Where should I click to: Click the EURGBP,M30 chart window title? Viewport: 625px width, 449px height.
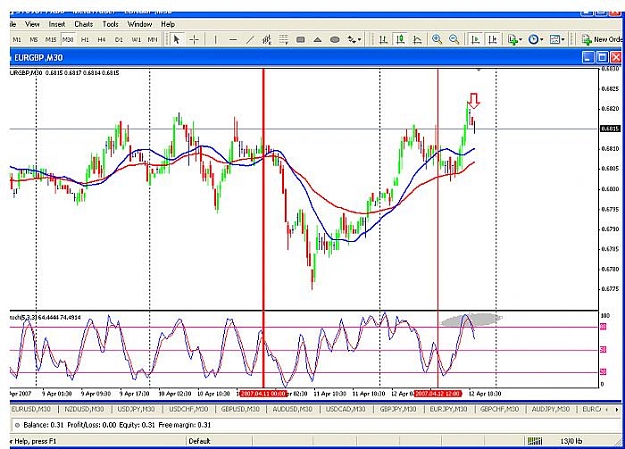pos(38,58)
